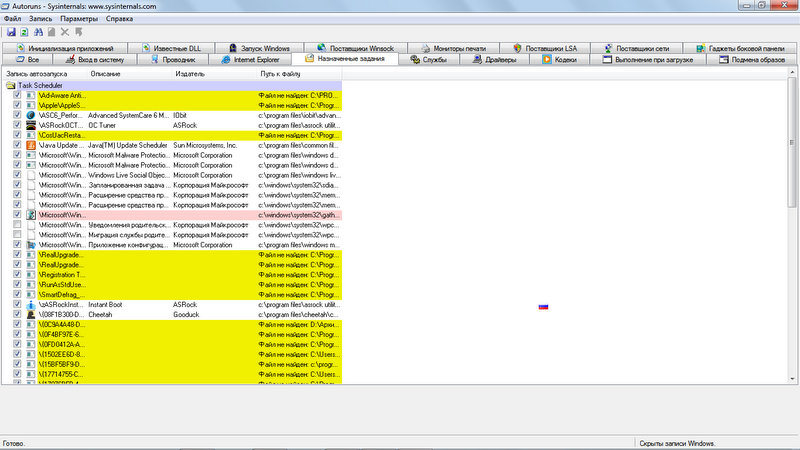Click the Jump to entry toolbar icon
The width and height of the screenshot is (800, 450).
click(79, 32)
